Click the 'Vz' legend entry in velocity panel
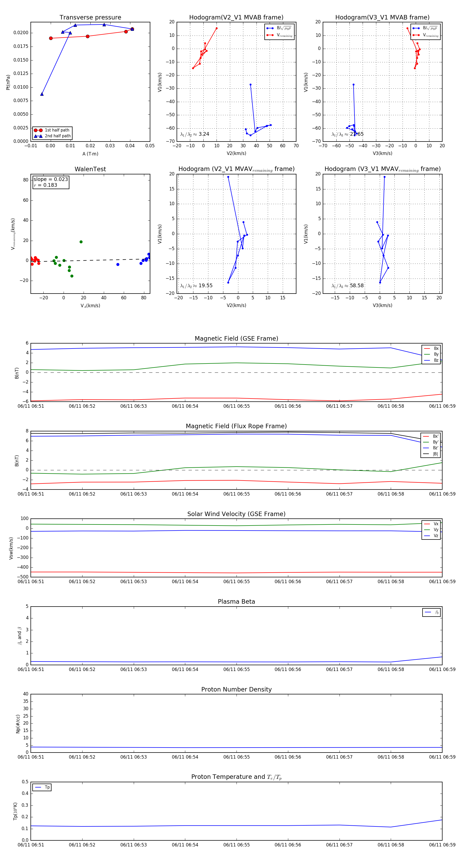The image size is (473, 868). pyautogui.click(x=431, y=536)
